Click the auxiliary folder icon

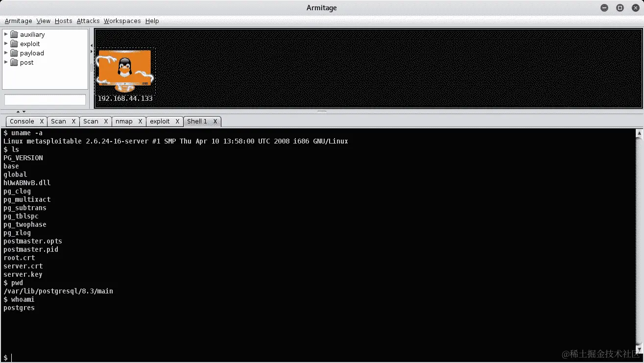pos(14,34)
